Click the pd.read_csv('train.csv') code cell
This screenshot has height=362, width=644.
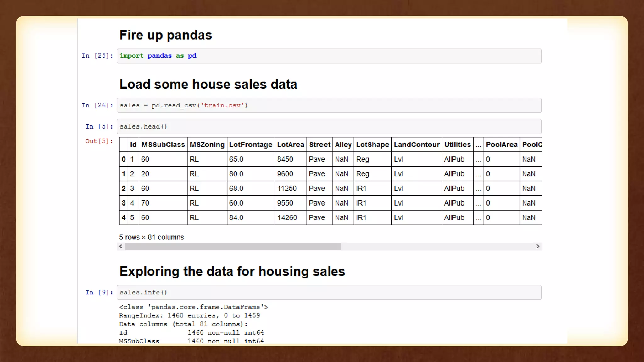click(329, 105)
